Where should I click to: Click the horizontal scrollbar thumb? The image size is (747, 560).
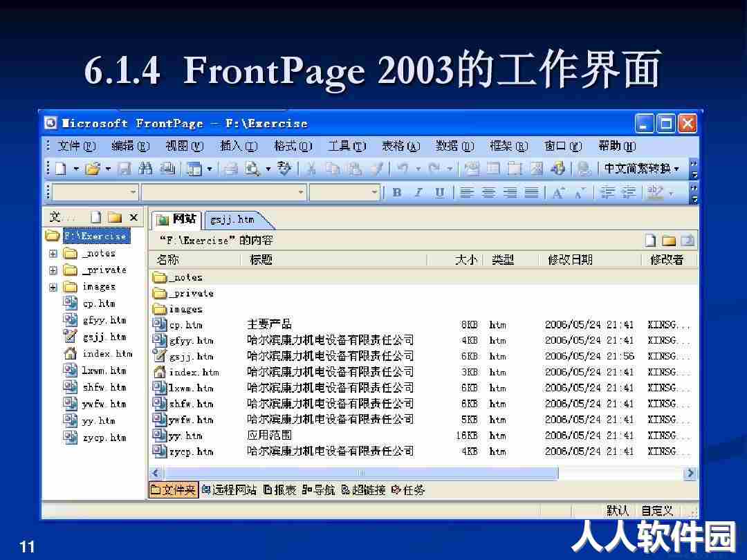coord(360,473)
